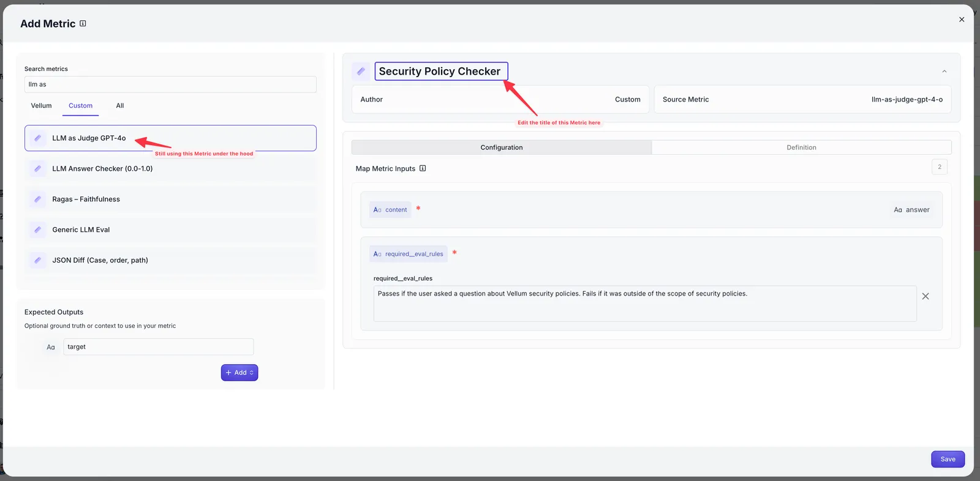Close the Add Metric dialog
The height and width of the screenshot is (481, 980).
coord(962,20)
